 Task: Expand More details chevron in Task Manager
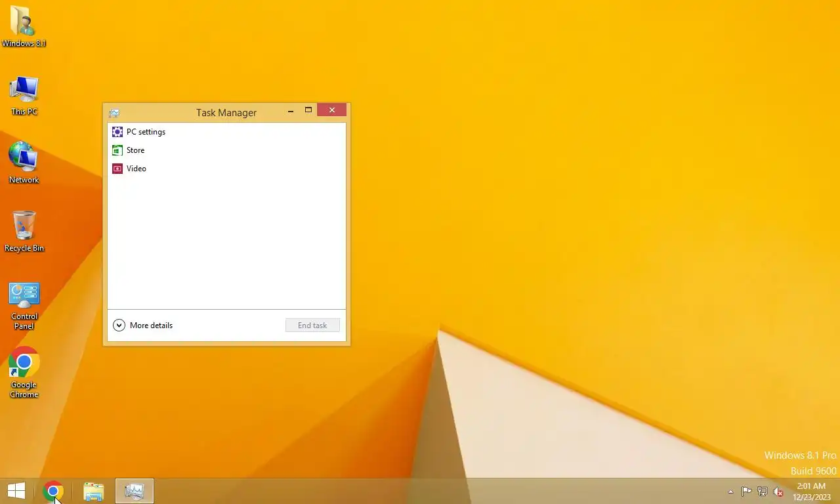(x=119, y=325)
